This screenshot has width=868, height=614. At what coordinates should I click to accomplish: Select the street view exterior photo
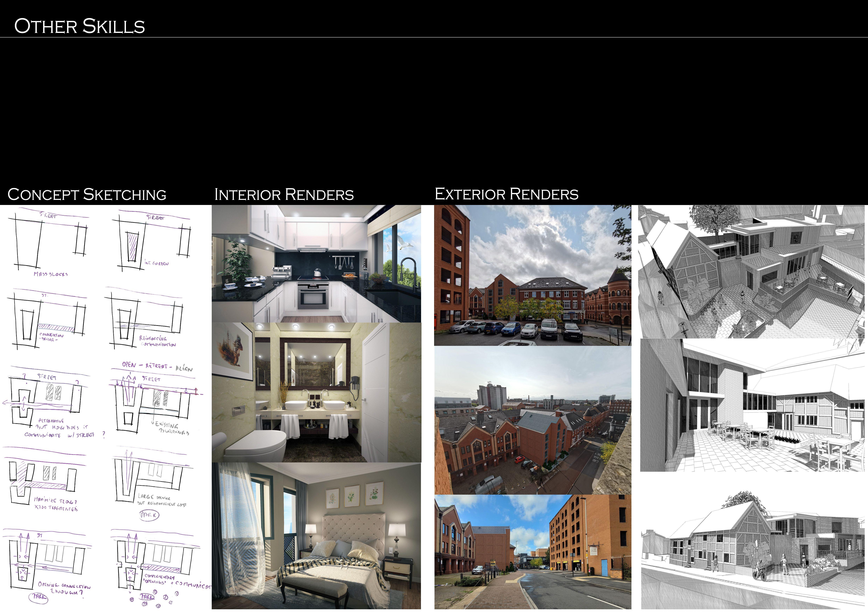point(532,552)
